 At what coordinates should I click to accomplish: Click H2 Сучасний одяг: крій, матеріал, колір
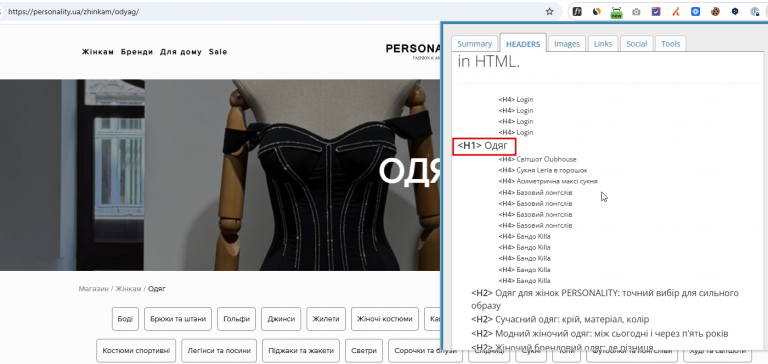point(560,319)
